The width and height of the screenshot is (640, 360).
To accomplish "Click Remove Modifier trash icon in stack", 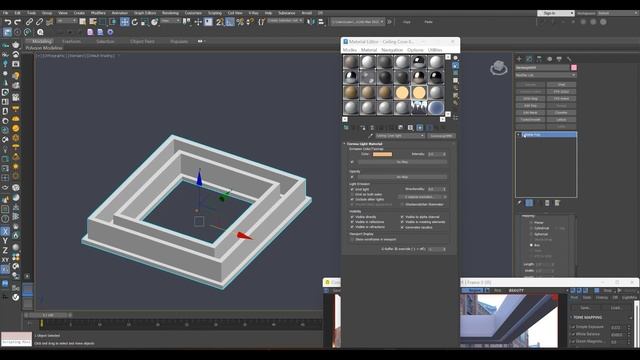I will tap(547, 203).
